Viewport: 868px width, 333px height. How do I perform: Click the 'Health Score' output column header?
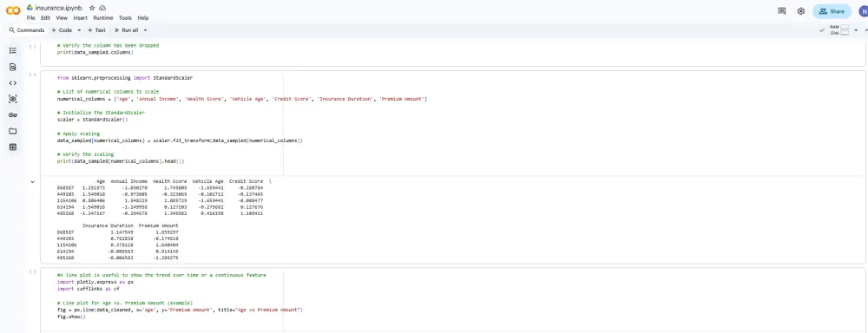point(169,181)
